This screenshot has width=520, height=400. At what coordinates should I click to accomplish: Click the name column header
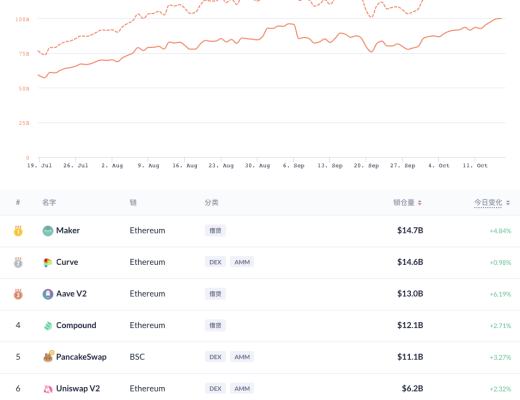(x=49, y=202)
